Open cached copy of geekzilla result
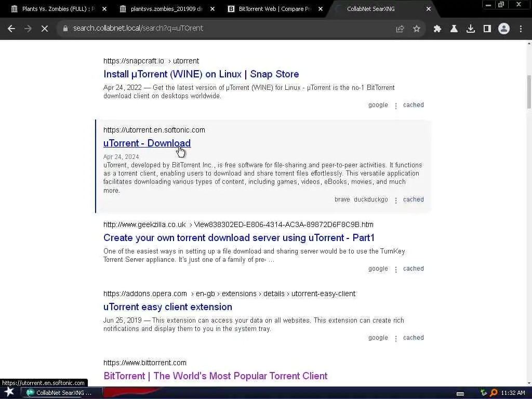The width and height of the screenshot is (532, 399). [x=413, y=269]
